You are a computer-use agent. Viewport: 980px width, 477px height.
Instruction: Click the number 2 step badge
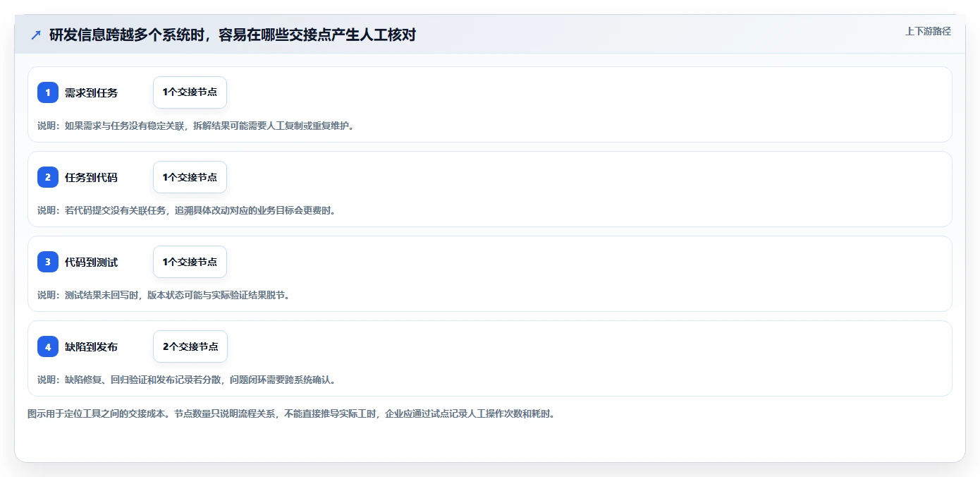tap(48, 177)
